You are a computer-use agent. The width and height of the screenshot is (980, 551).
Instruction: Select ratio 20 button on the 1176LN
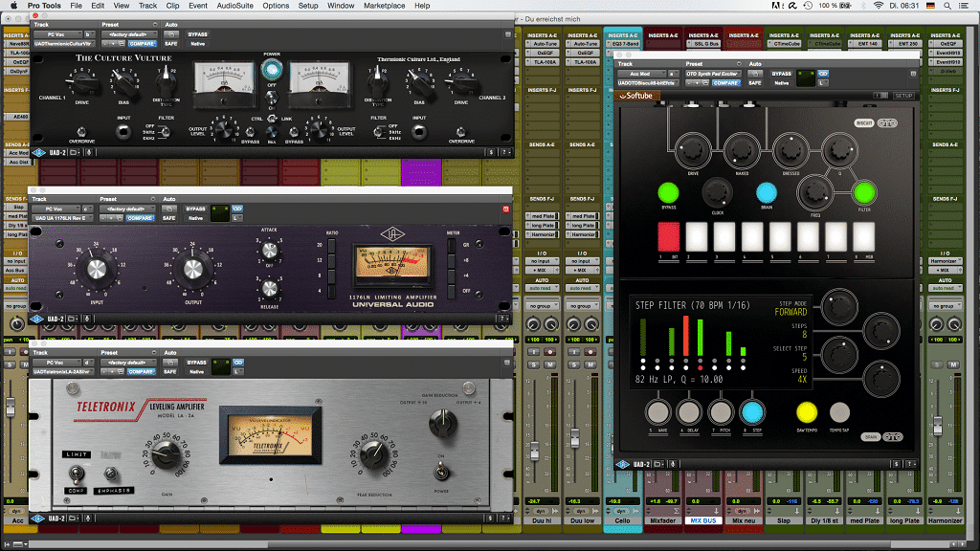tap(331, 246)
